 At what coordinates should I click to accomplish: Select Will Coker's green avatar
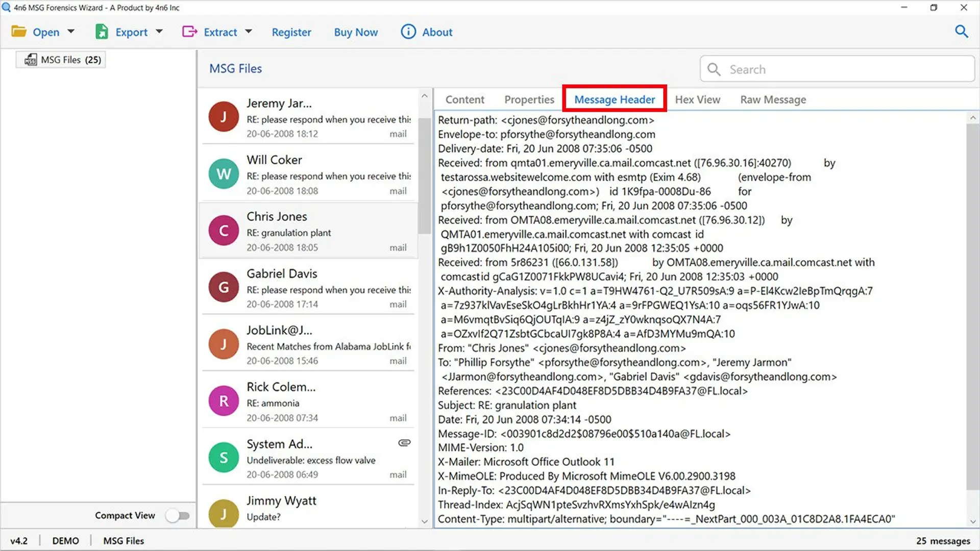224,174
